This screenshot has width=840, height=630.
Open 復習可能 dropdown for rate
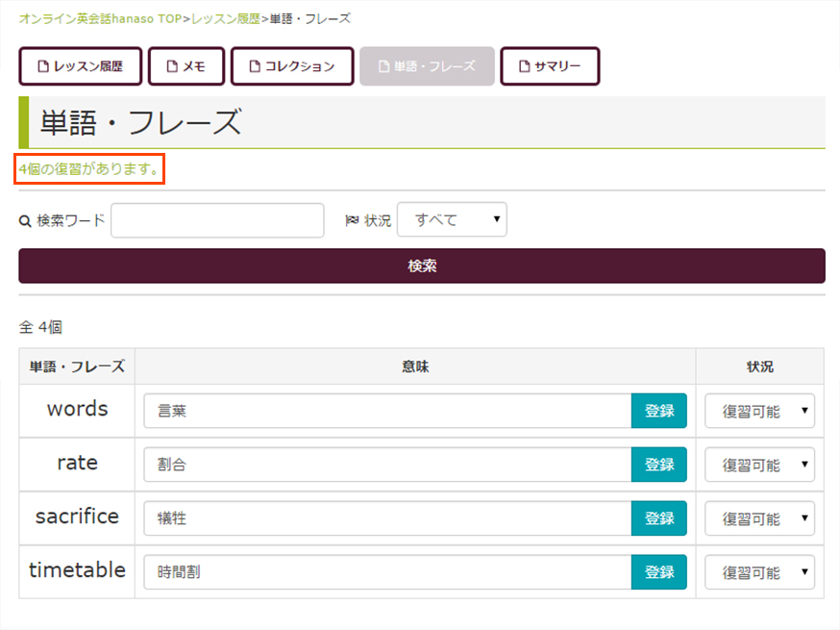coord(759,465)
